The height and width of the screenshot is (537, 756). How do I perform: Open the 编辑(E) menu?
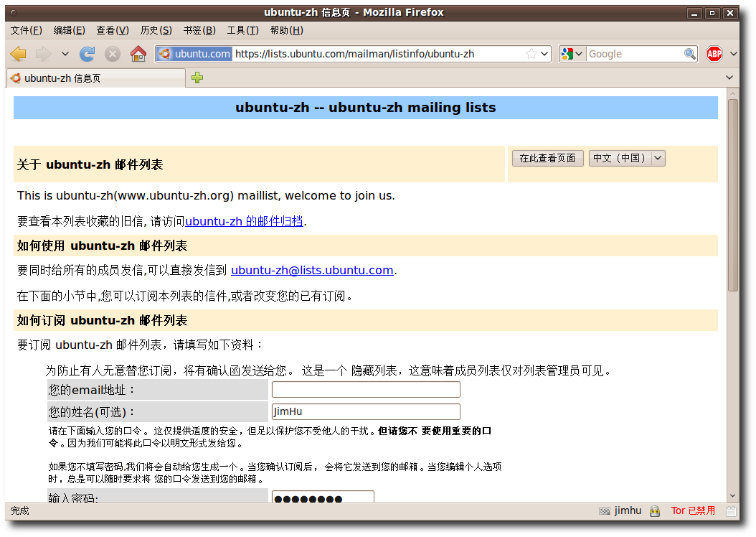69,30
